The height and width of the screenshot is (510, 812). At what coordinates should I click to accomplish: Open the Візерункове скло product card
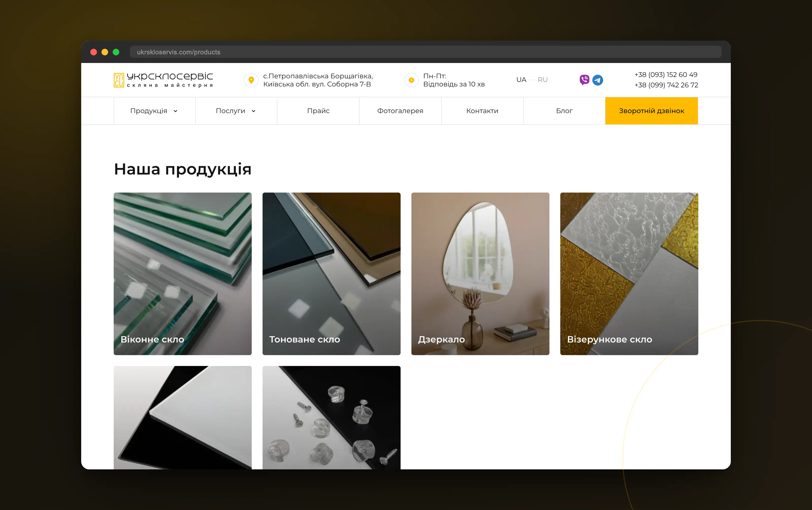[x=629, y=274]
